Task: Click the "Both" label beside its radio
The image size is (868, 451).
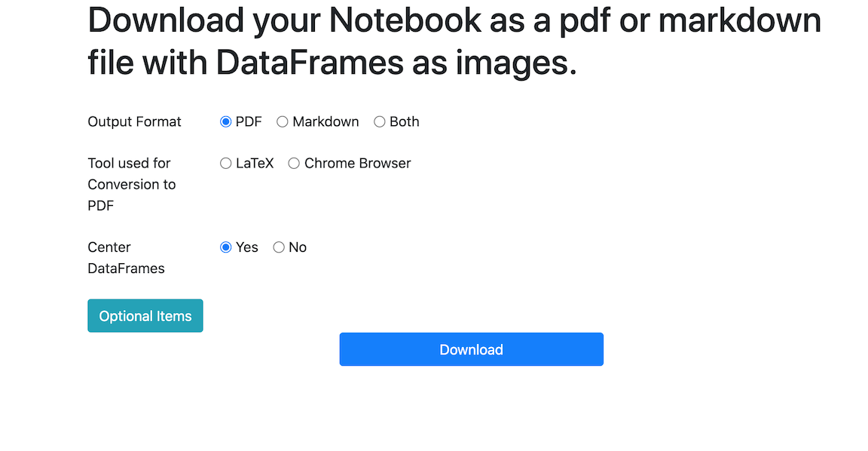Action: pos(404,121)
